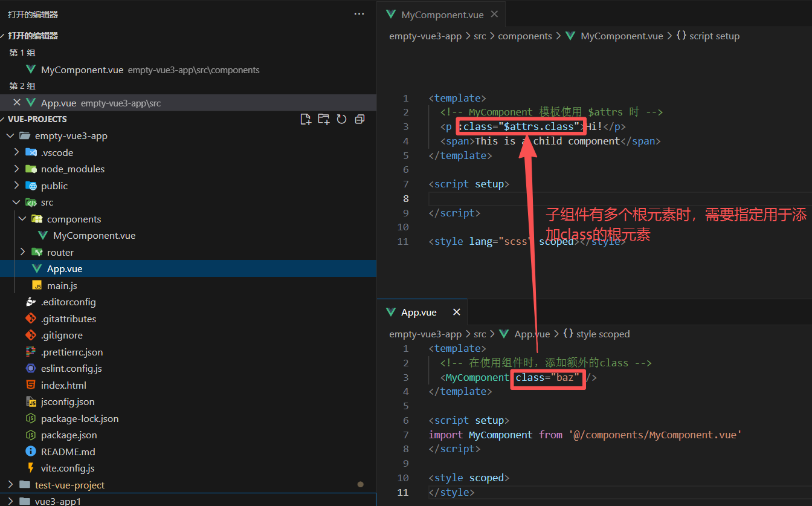Image resolution: width=812 pixels, height=506 pixels.
Task: Click line number 11 in App.vue editor
Action: (403, 492)
